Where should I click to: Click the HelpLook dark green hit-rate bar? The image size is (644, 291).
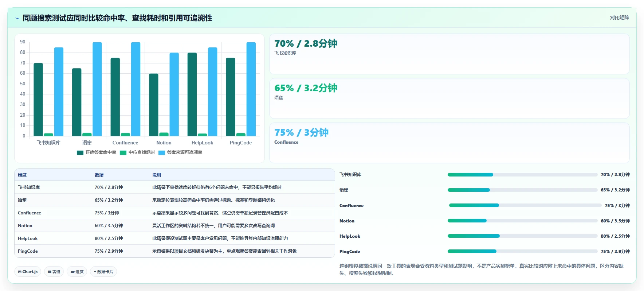point(192,94)
